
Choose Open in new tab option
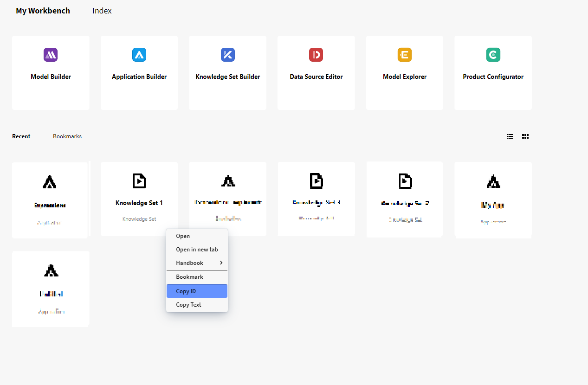point(197,250)
